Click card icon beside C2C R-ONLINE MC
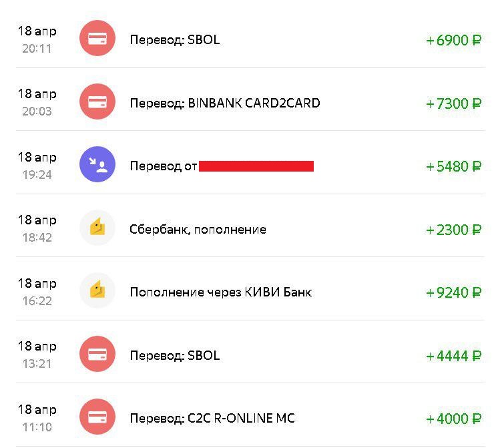Viewport: 498px width, 448px height. [x=97, y=417]
